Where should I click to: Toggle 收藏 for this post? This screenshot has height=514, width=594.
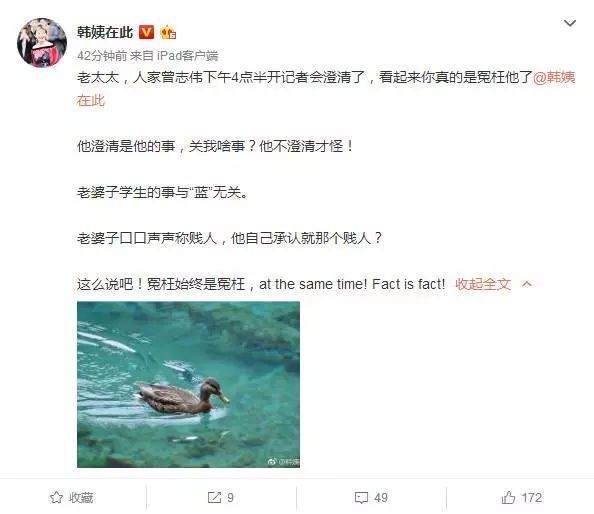[x=71, y=497]
